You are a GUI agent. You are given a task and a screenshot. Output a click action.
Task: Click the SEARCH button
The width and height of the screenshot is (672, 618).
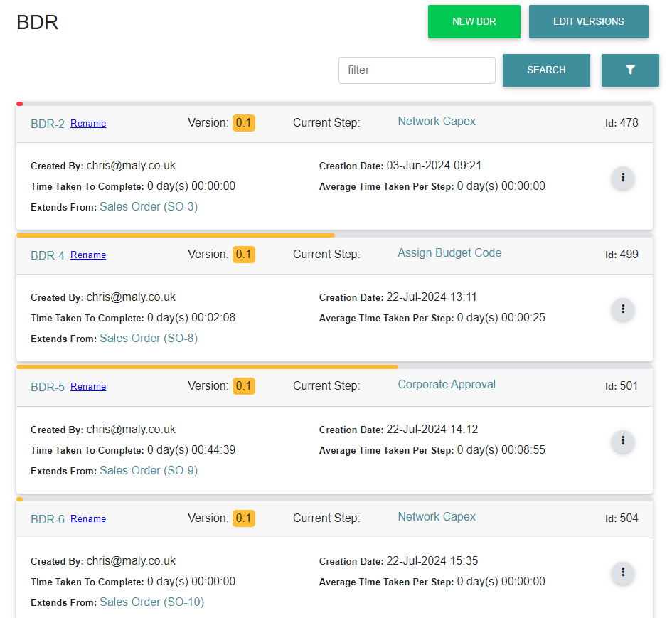click(x=546, y=70)
